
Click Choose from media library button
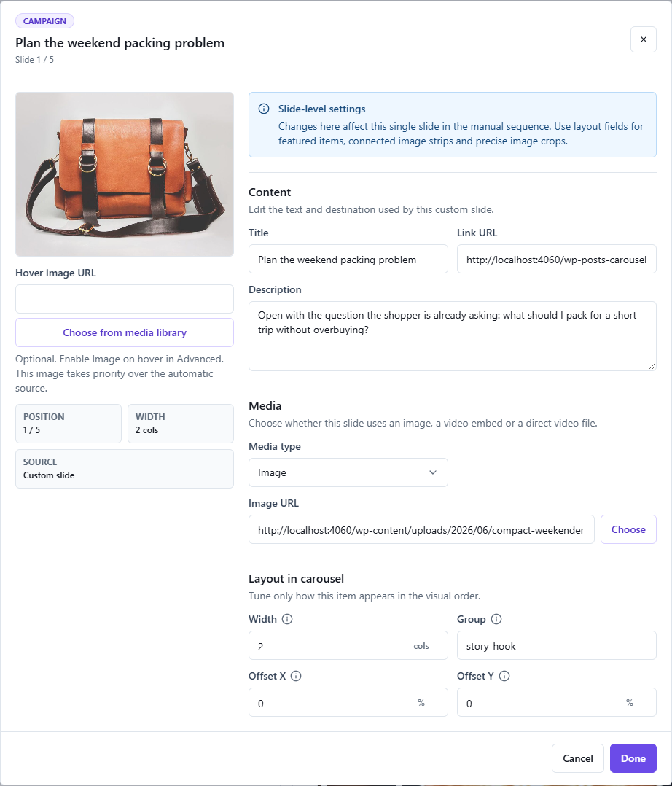[x=125, y=332]
